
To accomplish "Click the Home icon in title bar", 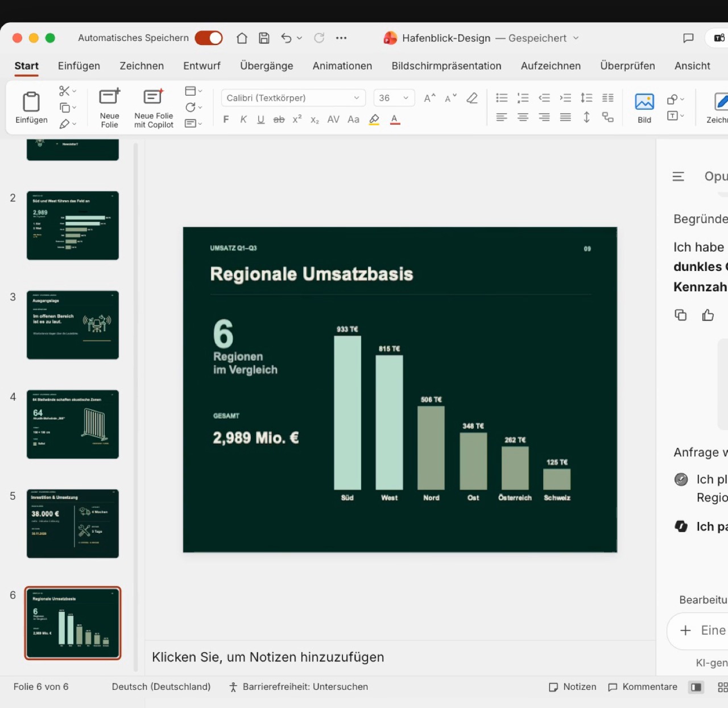I will 242,38.
